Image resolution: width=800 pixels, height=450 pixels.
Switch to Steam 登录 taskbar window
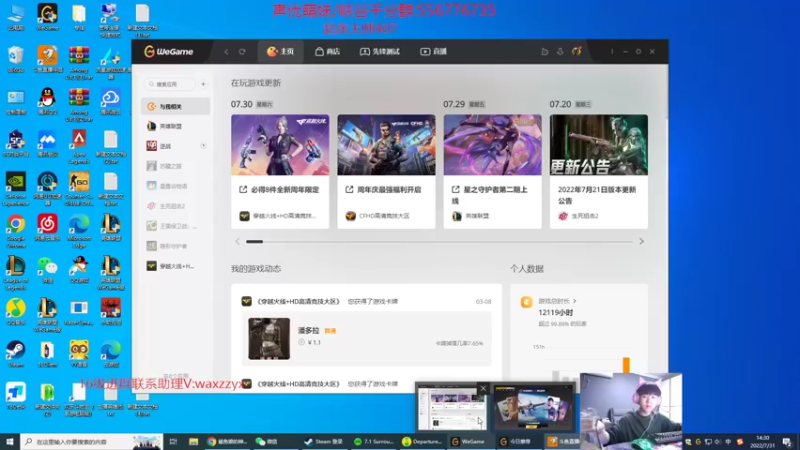pos(324,441)
